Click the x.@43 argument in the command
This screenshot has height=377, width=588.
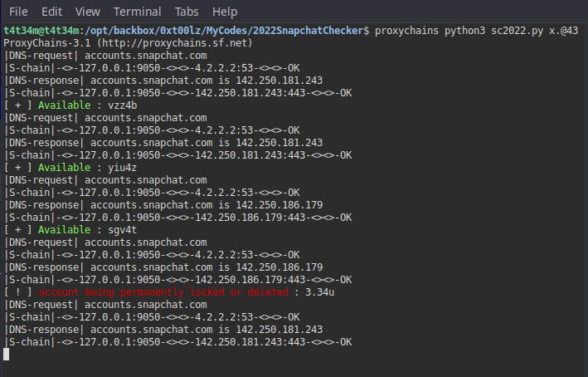coord(561,30)
